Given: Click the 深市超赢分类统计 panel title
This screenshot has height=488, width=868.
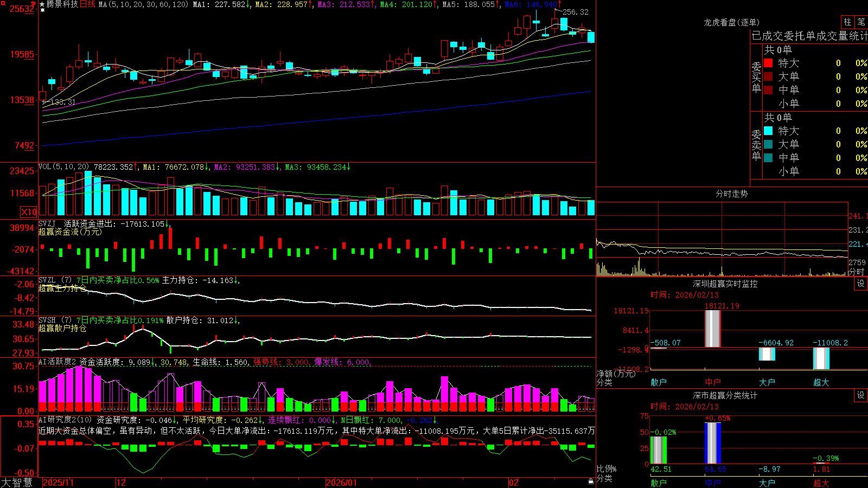Looking at the screenshot, I should [x=725, y=395].
